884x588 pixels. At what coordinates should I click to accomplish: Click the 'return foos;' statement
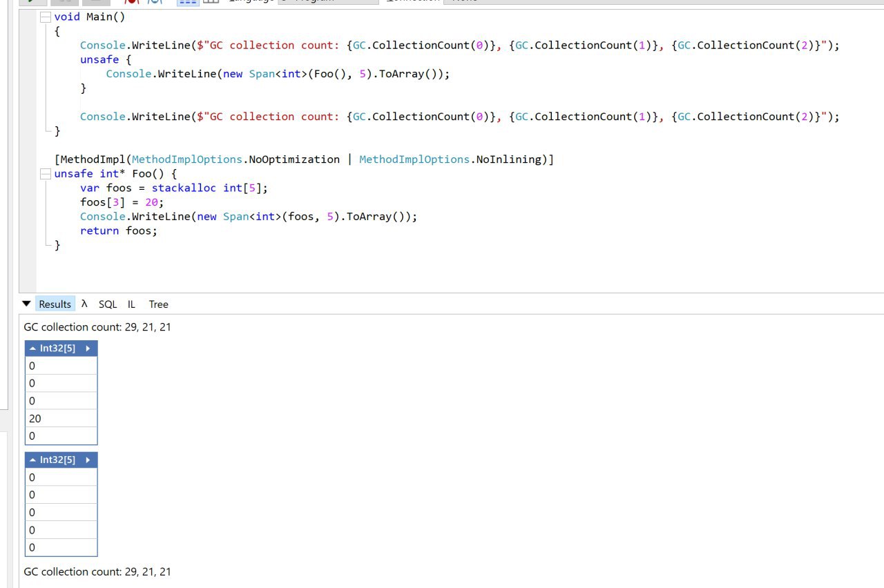click(119, 231)
